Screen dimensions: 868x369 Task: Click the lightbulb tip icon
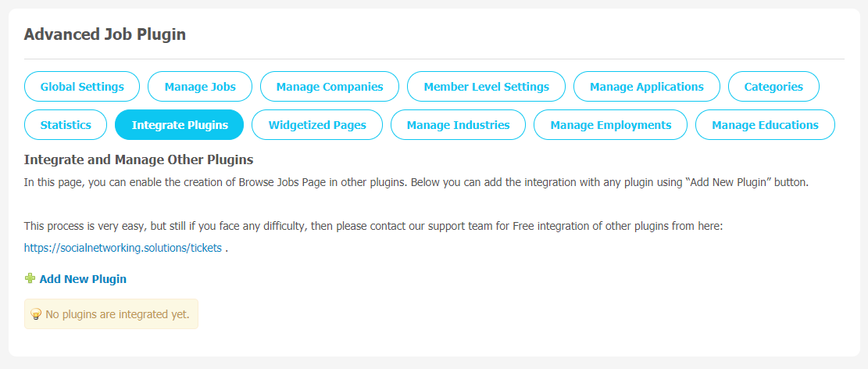[x=36, y=314]
